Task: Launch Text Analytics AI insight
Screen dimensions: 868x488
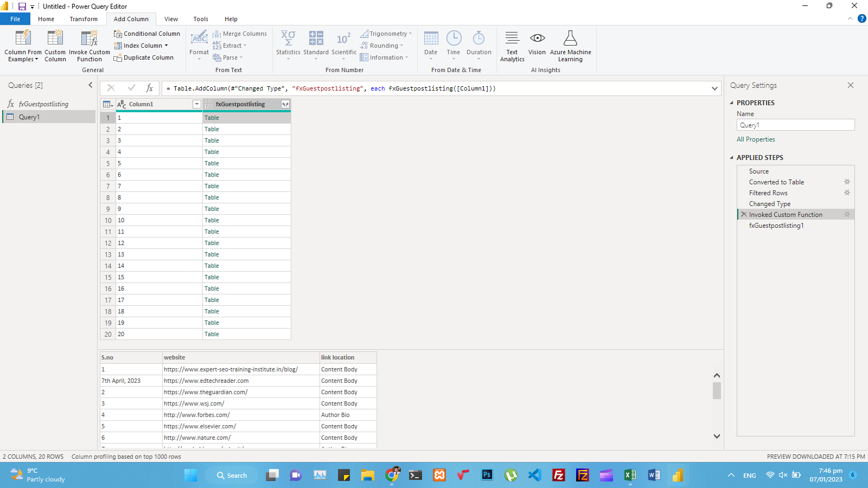Action: click(x=512, y=46)
